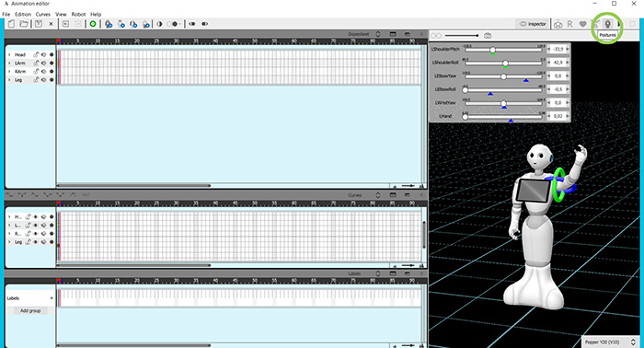Click the first eye-shaped toolbar icon

[x=191, y=24]
